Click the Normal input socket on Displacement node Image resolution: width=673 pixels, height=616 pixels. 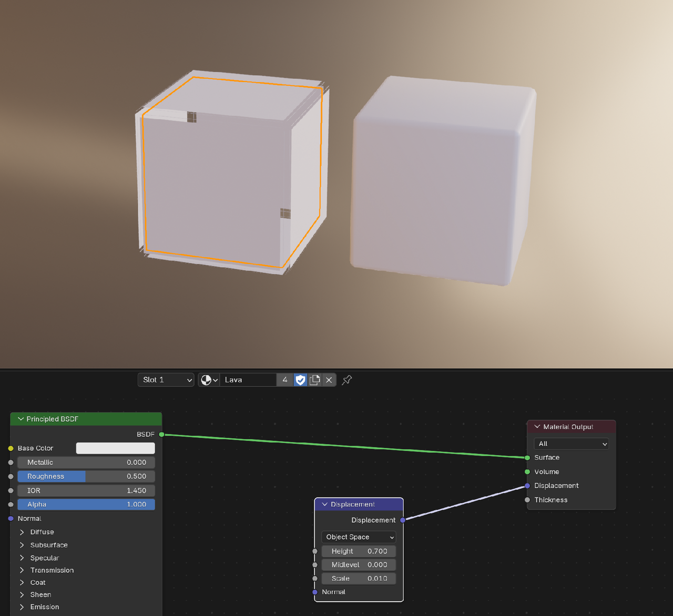[315, 592]
